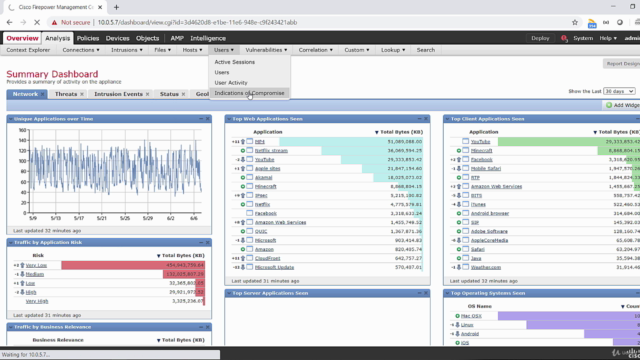Collapse Top Operating Systems Seen arrow

(x=447, y=293)
